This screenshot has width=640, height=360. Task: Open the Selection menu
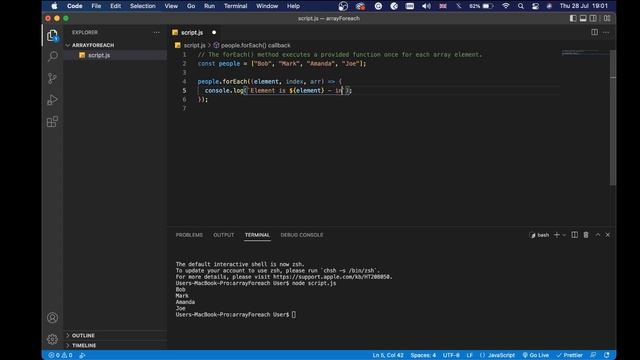[x=142, y=6]
